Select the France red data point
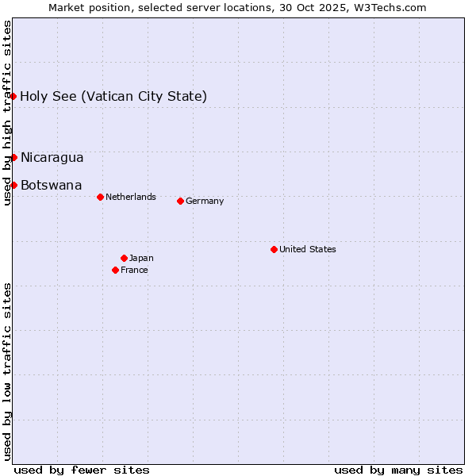 click(115, 270)
